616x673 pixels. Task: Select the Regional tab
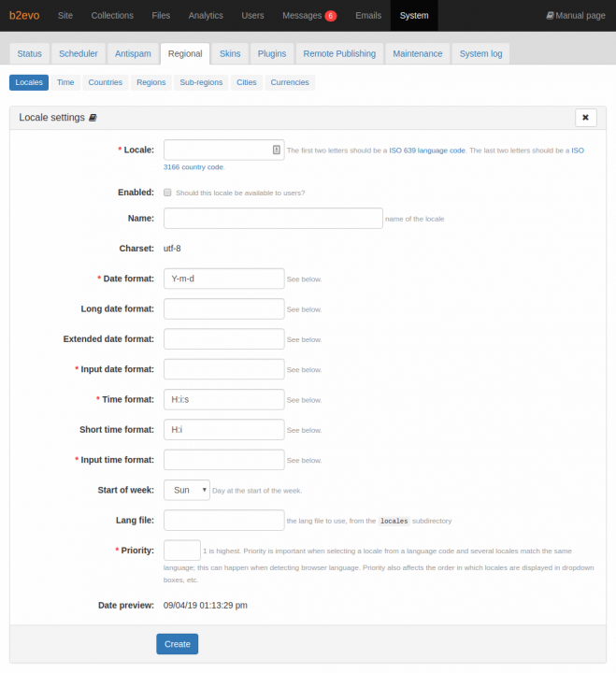185,53
